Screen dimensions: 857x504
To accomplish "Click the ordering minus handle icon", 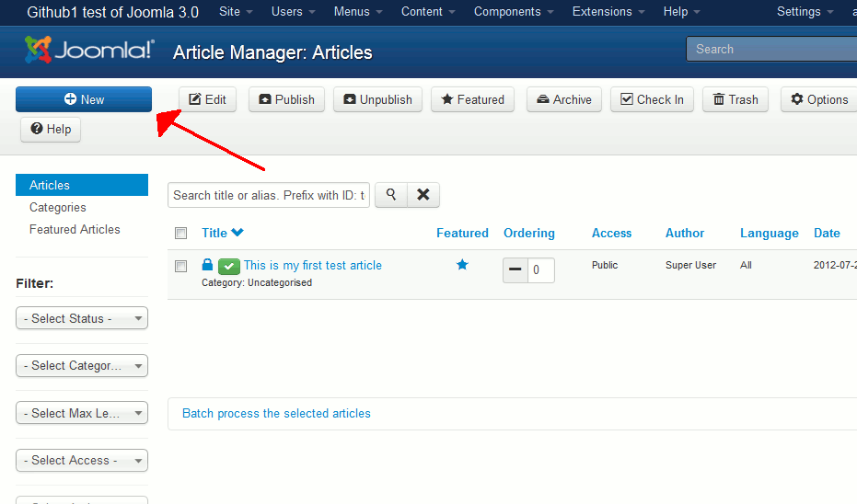I will tap(515, 269).
